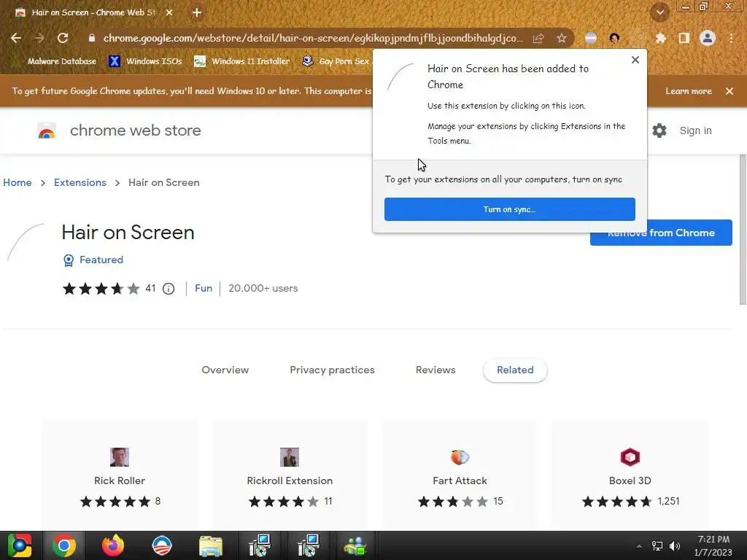Bookmark this page with the star icon

[562, 38]
